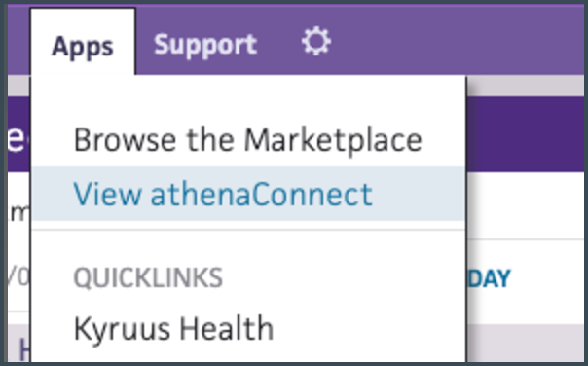Viewport: 588px width, 366px height.
Task: Click the dark purple banner behind menu
Action: pos(525,134)
